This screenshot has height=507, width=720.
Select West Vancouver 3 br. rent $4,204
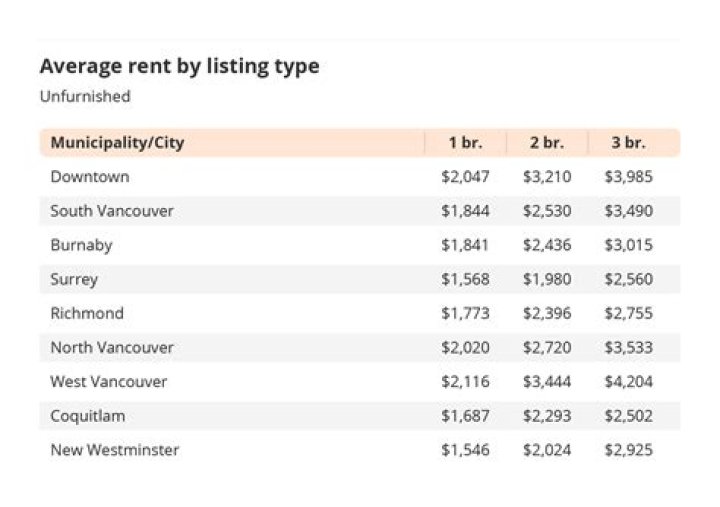tap(628, 381)
